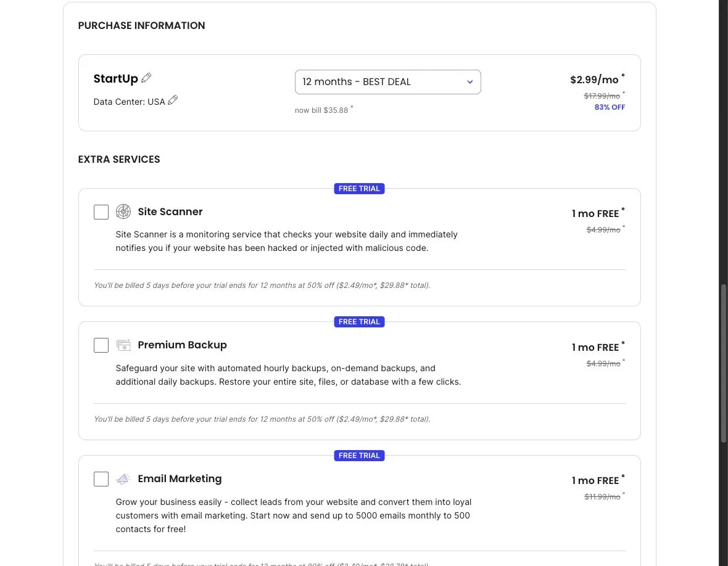The width and height of the screenshot is (728, 566).
Task: Check the Email Marketing checkbox
Action: [x=101, y=479]
